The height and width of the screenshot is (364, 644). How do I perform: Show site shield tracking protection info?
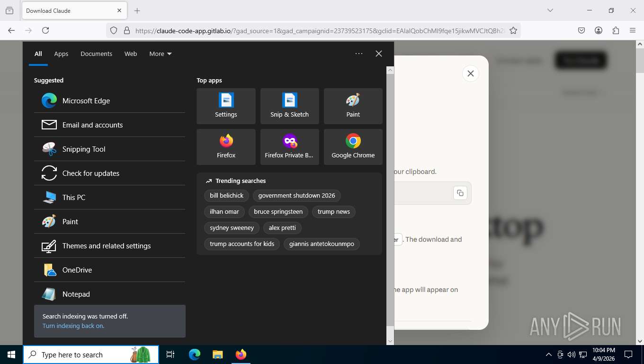click(x=114, y=30)
